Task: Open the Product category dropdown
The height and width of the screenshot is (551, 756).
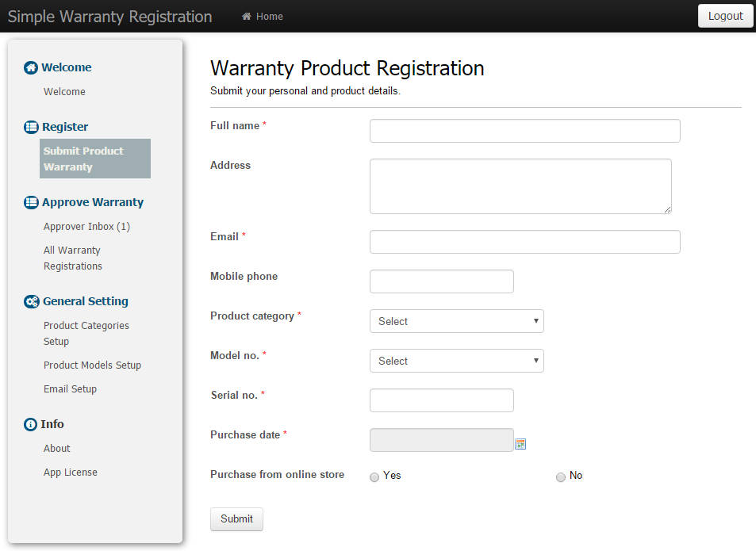Action: tap(457, 321)
